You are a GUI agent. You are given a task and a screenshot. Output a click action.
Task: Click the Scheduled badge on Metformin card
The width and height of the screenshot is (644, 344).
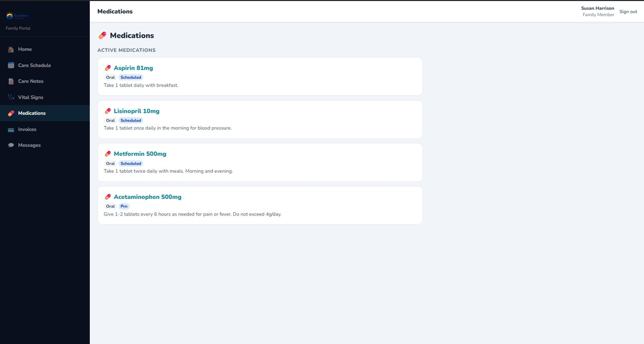coord(131,163)
